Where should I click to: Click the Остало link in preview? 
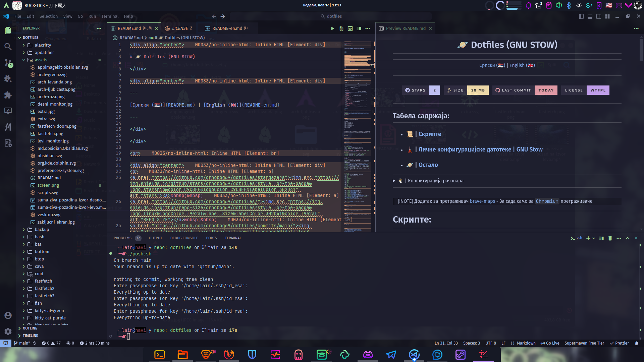click(428, 165)
